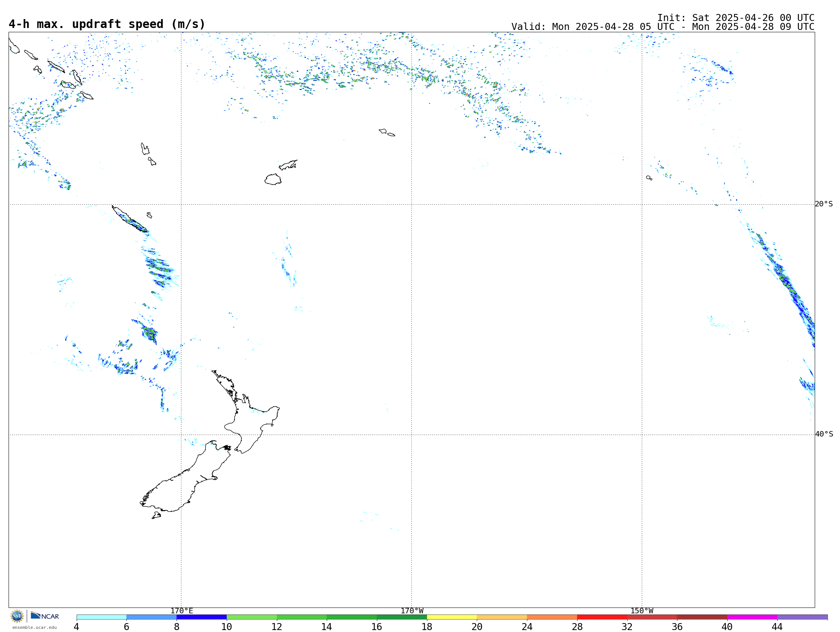Select the light cyan 4-6 colorbar swatch
Image resolution: width=840 pixels, height=632 pixels.
click(101, 617)
